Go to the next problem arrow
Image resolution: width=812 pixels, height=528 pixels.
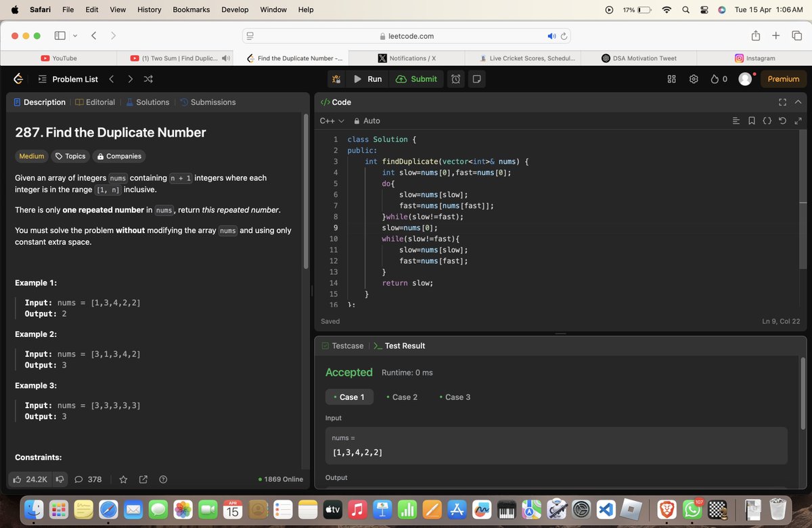click(x=130, y=79)
